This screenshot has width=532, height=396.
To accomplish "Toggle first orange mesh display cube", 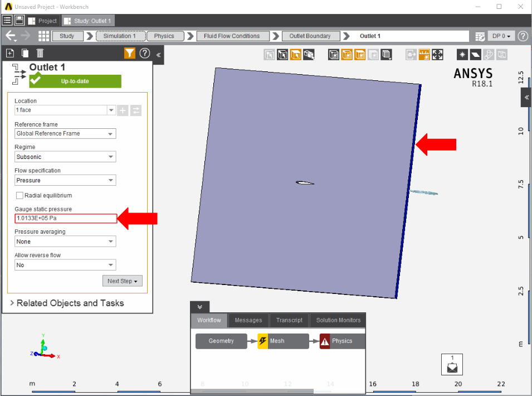I will tap(346, 55).
